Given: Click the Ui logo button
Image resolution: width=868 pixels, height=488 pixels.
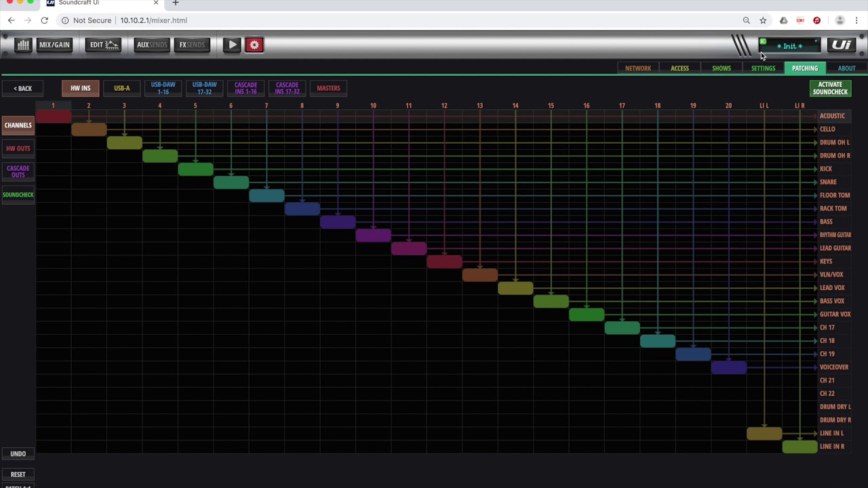Looking at the screenshot, I should point(842,45).
